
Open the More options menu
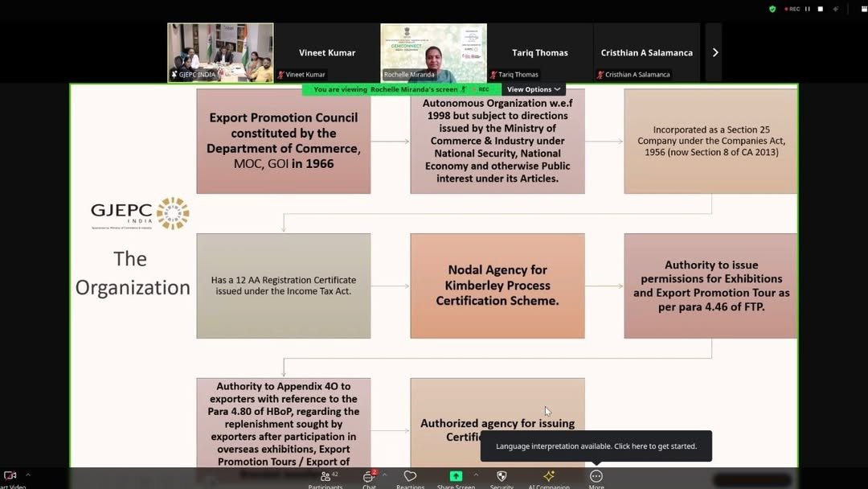click(596, 479)
